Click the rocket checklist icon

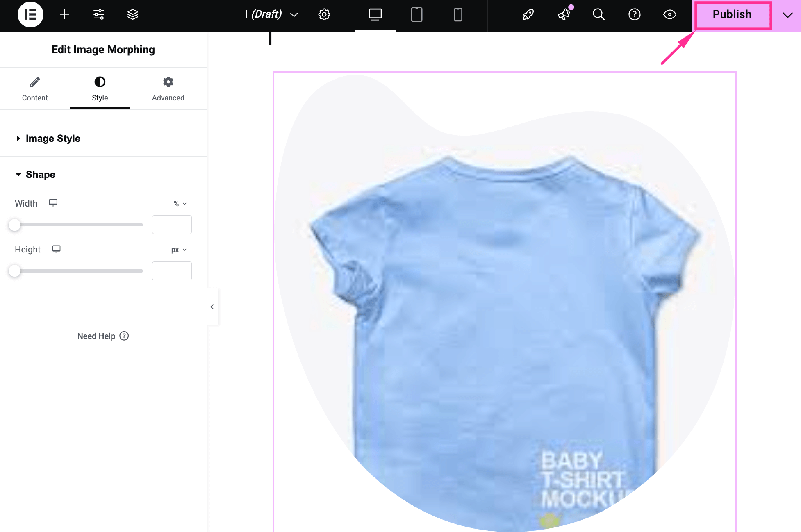[x=528, y=15]
